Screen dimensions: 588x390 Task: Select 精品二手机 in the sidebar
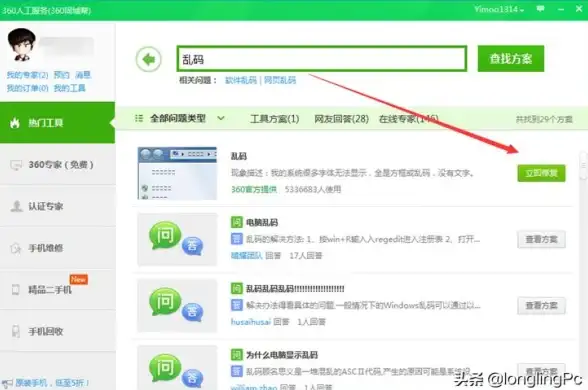point(57,290)
